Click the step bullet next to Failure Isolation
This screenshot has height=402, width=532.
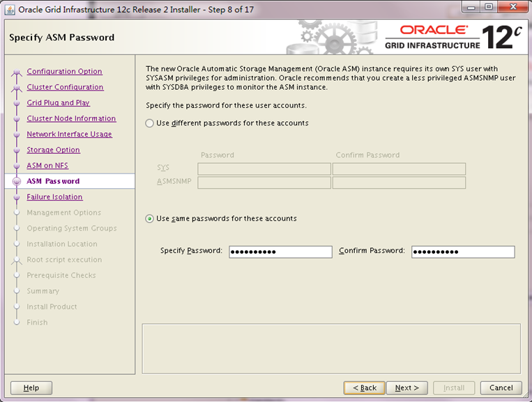point(17,197)
